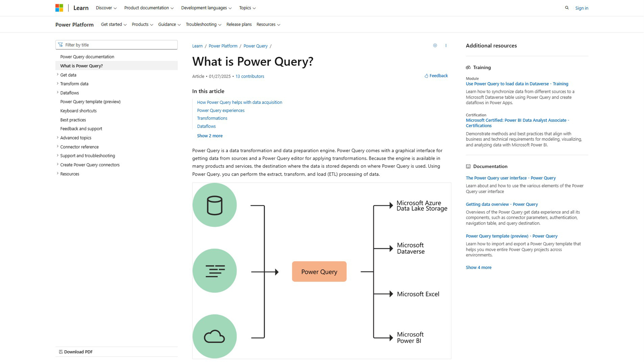View the 13 contributors link
This screenshot has height=362, width=644.
coord(250,76)
